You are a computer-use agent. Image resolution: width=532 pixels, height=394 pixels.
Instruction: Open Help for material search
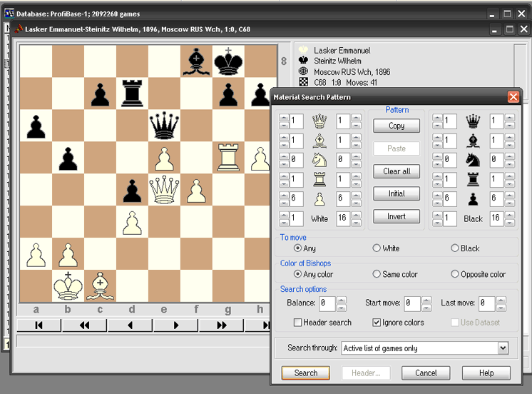click(x=486, y=373)
